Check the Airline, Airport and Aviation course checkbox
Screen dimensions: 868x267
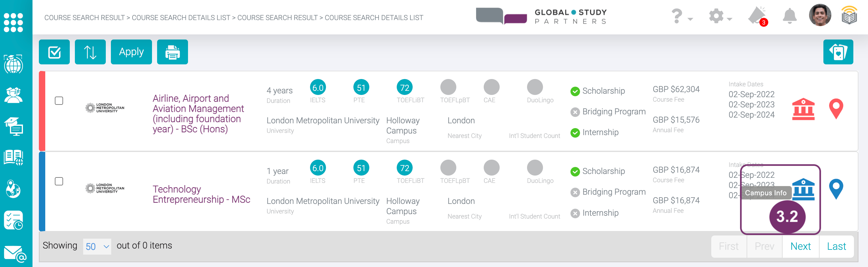[x=59, y=101]
